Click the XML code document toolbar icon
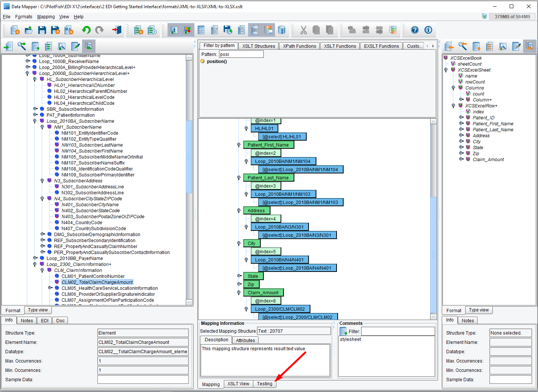The image size is (538, 392). coord(215,30)
